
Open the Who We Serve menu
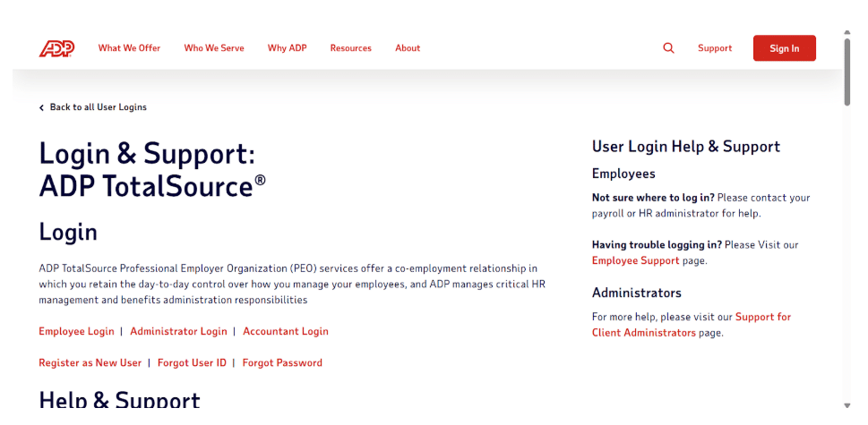coord(214,48)
